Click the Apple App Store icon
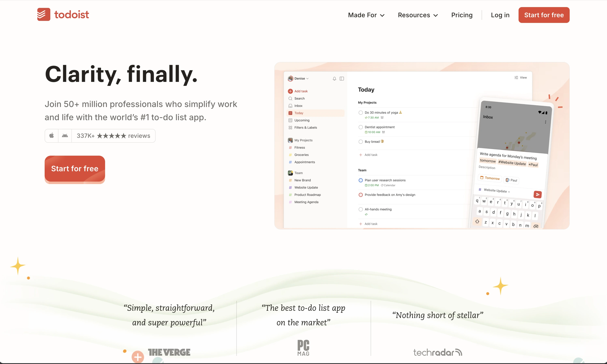Viewport: 607px width, 364px height. tap(52, 136)
